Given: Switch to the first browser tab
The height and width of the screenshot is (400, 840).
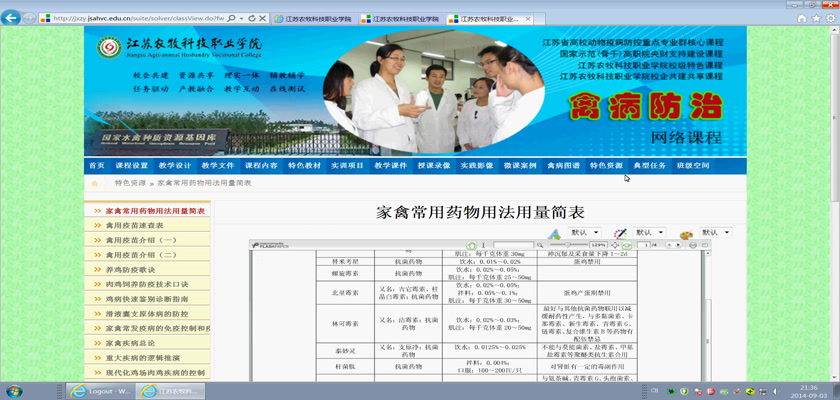Looking at the screenshot, I should 314,19.
